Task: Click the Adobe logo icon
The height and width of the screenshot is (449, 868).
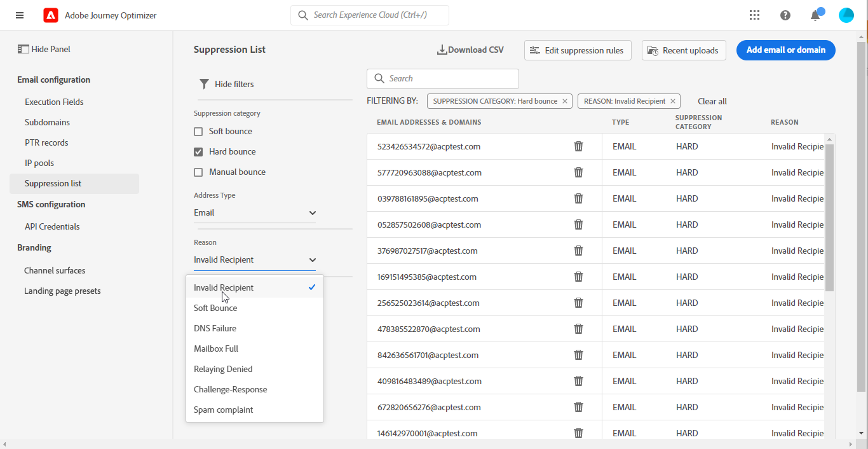Action: click(x=51, y=15)
